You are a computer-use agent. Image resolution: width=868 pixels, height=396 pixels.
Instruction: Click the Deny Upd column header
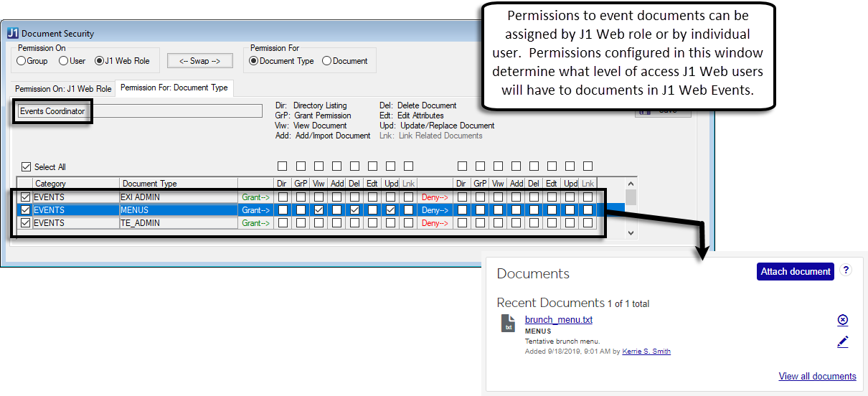[x=570, y=184]
